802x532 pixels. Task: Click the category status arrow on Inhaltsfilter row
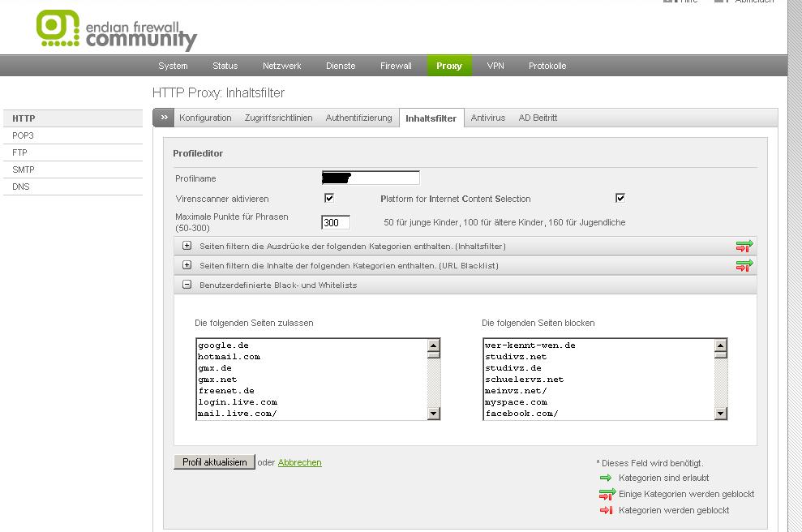click(744, 246)
